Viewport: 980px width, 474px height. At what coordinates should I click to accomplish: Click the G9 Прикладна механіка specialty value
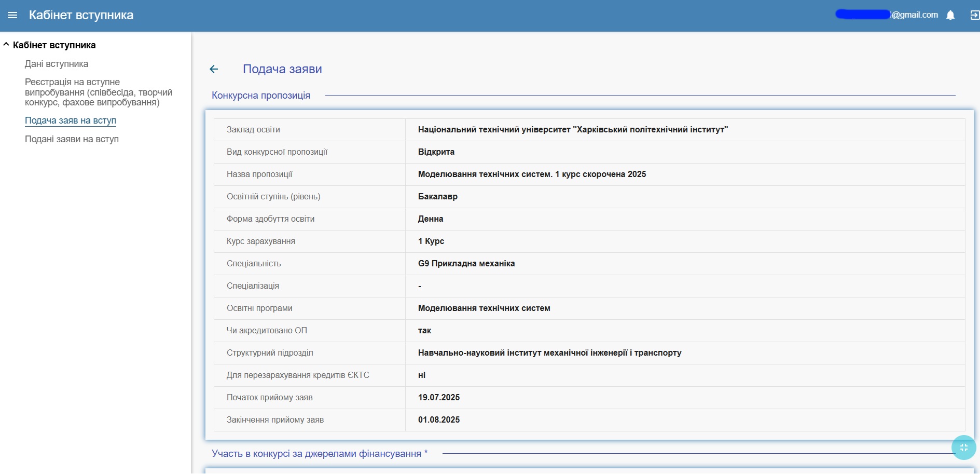coord(466,264)
